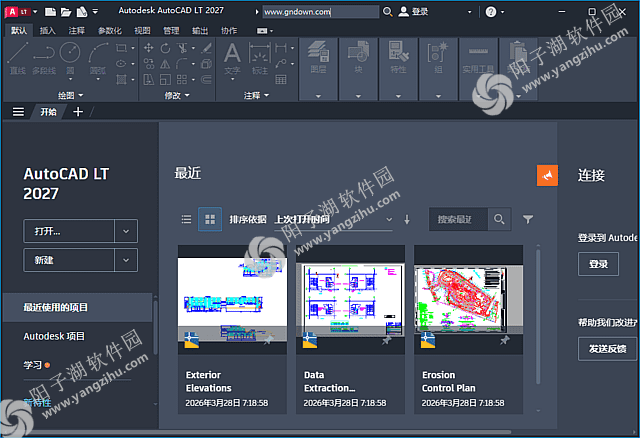
Task: Select the Text (文字) tool
Action: (232, 59)
